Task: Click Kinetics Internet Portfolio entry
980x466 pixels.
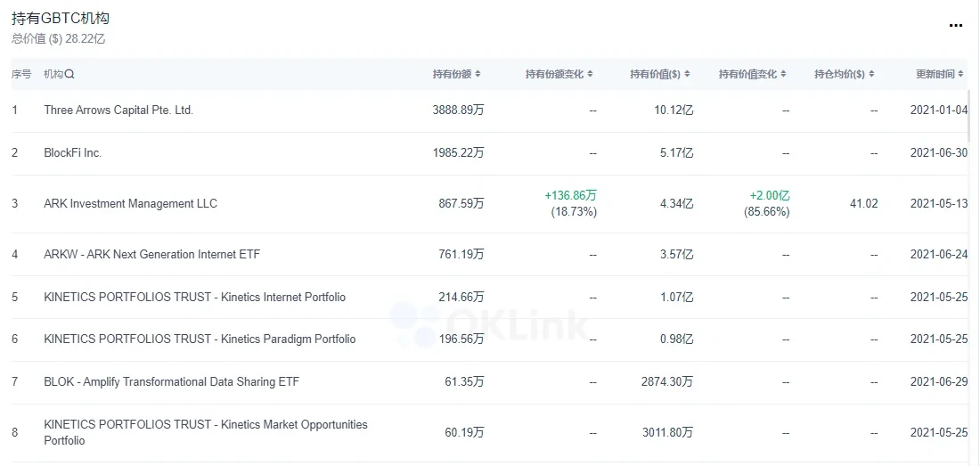Action: point(194,297)
